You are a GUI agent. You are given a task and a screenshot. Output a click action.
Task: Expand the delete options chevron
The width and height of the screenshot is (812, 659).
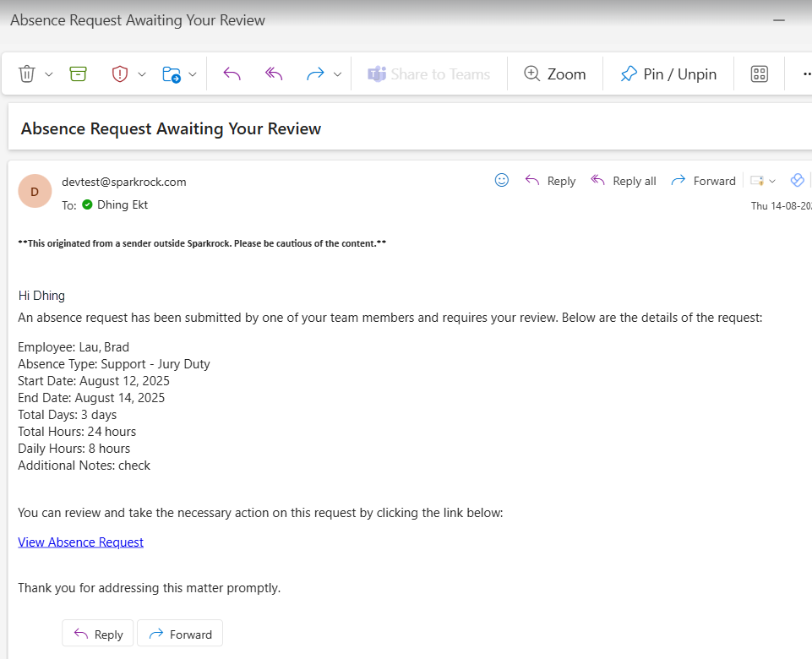tap(47, 74)
